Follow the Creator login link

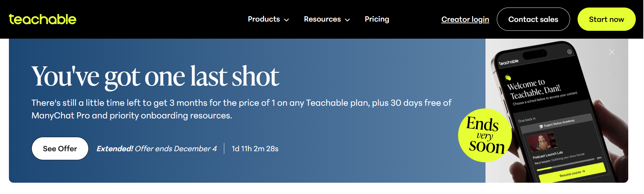[465, 20]
